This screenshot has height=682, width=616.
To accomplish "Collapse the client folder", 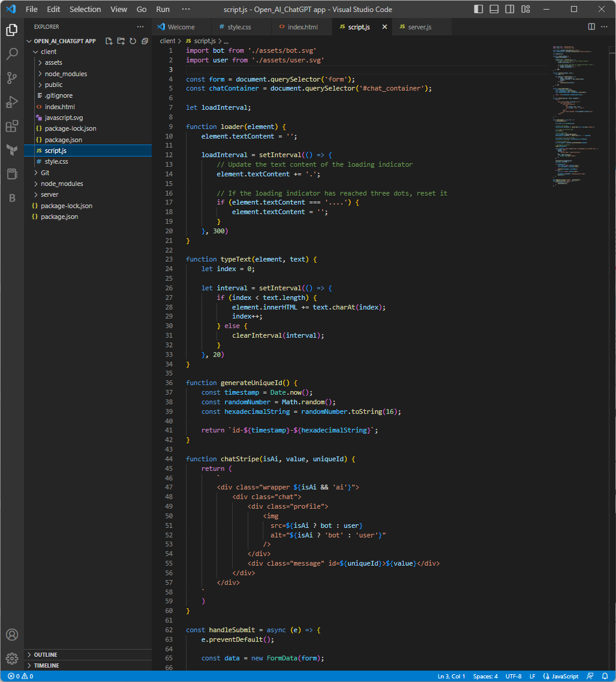I will (x=88, y=52).
